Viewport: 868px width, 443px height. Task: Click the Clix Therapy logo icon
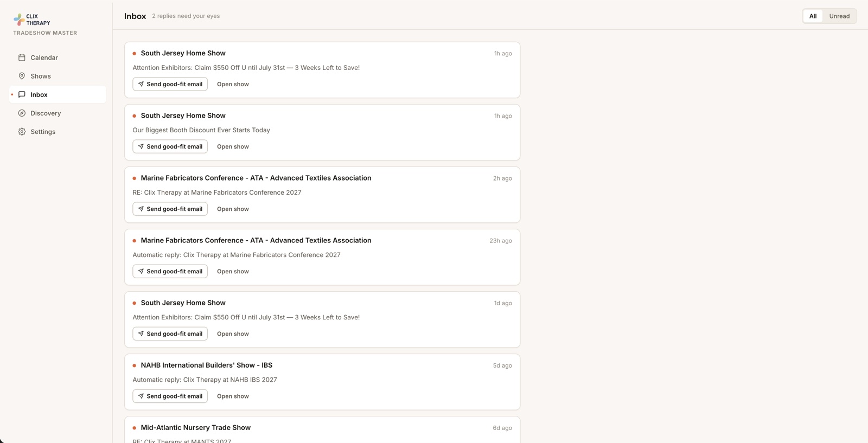pyautogui.click(x=19, y=20)
